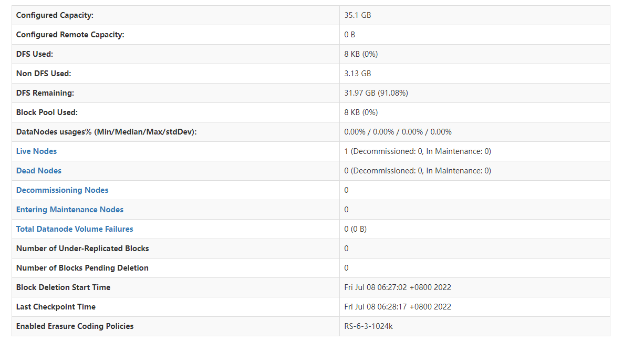Image resolution: width=644 pixels, height=341 pixels.
Task: Select the DFS Used value 8 KB (0%)
Action: (x=361, y=54)
